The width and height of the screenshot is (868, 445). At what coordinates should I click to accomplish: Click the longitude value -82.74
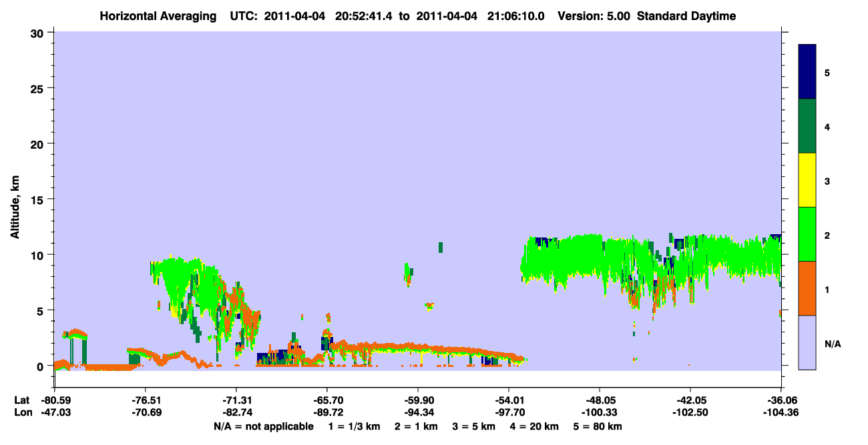236,412
